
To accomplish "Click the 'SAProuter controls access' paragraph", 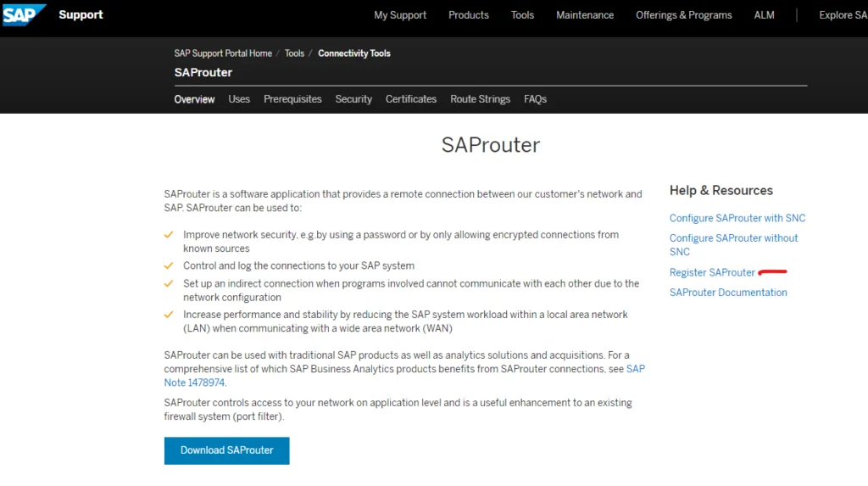I will click(398, 410).
